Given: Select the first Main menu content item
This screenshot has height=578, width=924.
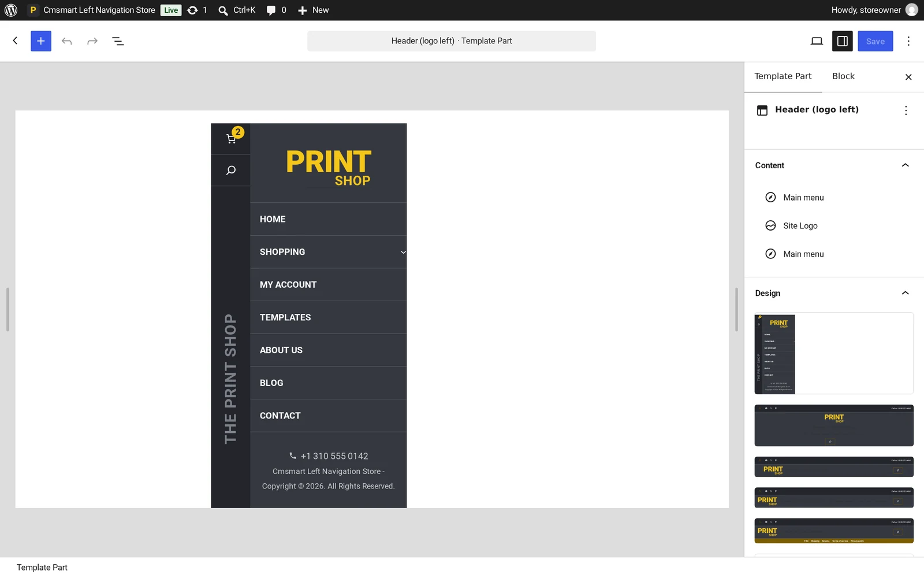Looking at the screenshot, I should click(x=834, y=198).
